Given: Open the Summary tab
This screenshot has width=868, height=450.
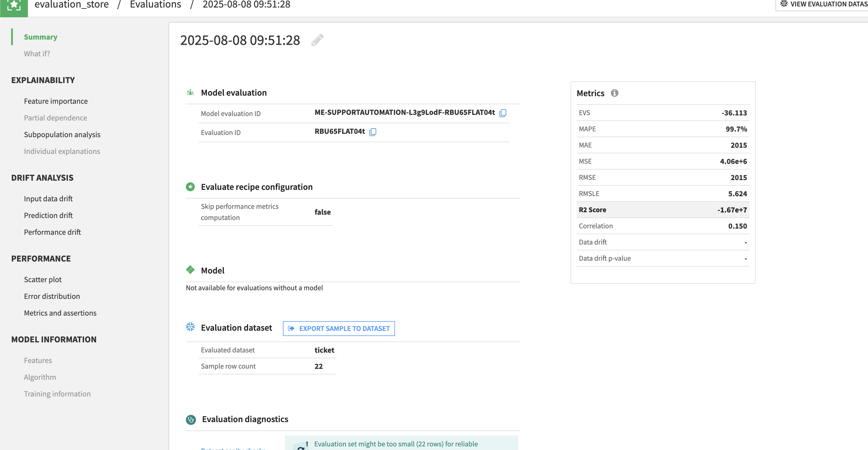Looking at the screenshot, I should coord(40,37).
